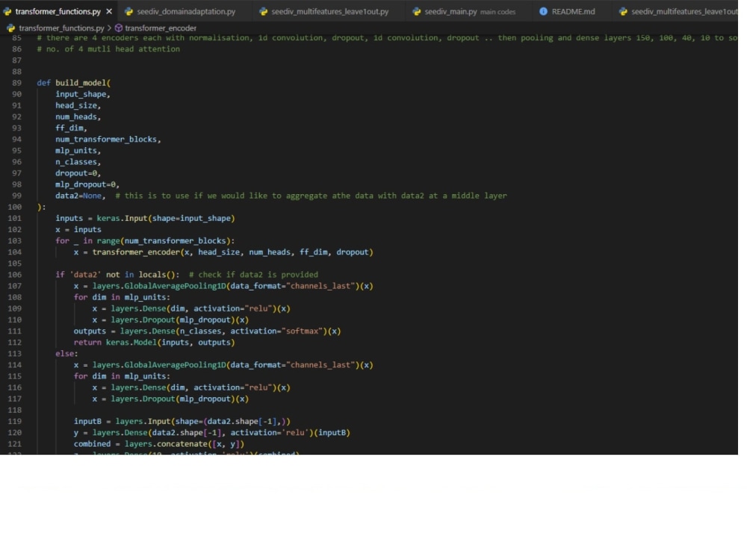Open the seediv_domainadaptation.py tab
This screenshot has width=747, height=560.
(x=186, y=11)
